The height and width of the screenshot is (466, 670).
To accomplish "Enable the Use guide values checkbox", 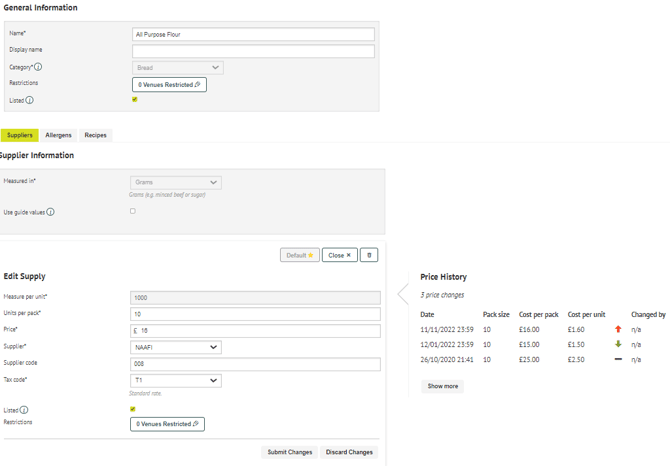I will [133, 211].
